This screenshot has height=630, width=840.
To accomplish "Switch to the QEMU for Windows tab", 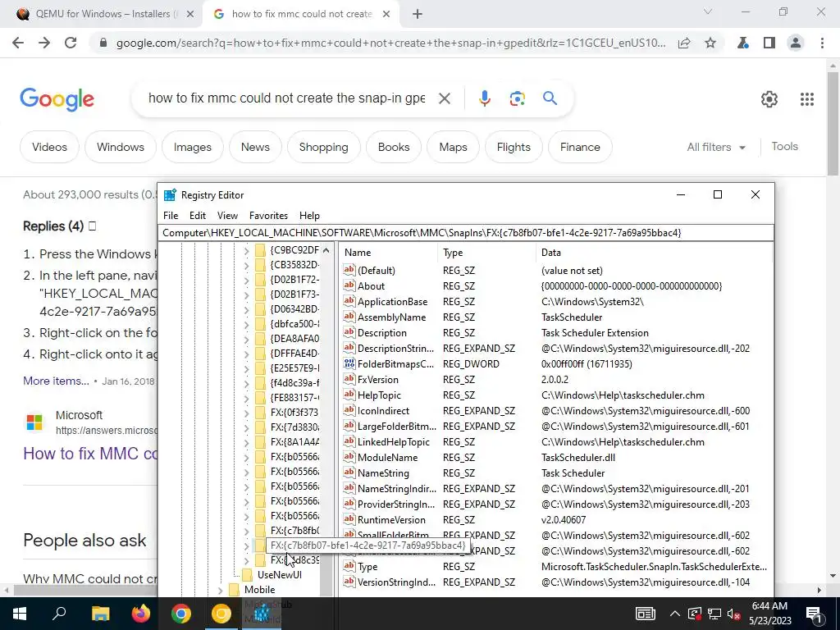I will (101, 14).
